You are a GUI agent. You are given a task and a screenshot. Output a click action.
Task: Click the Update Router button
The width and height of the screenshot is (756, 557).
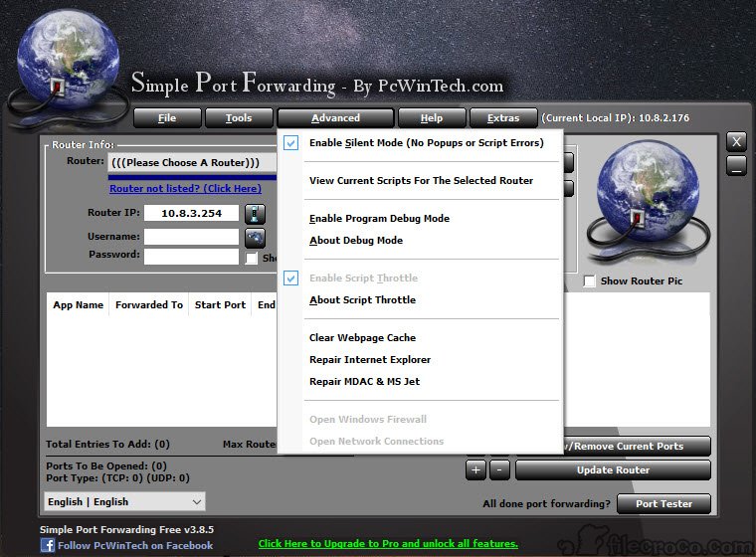tap(614, 469)
